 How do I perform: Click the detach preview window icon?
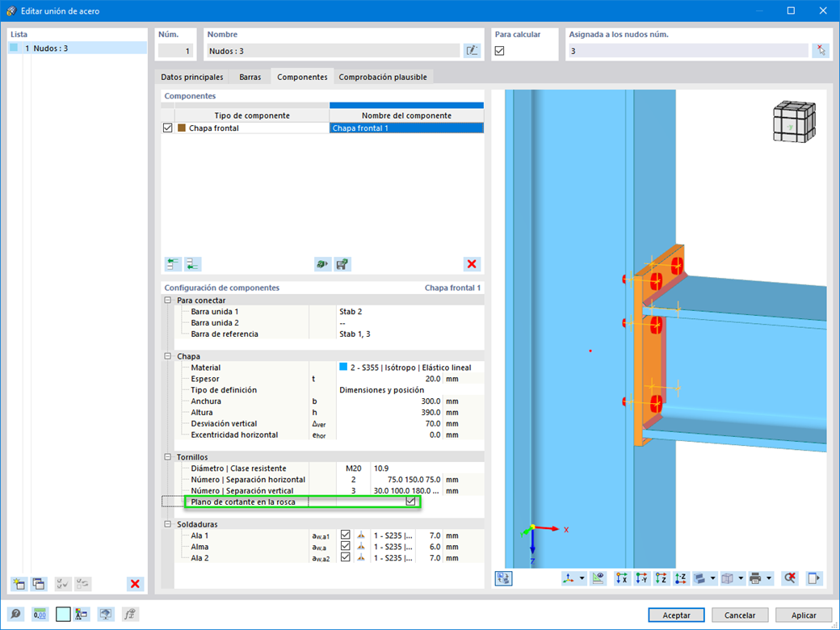pyautogui.click(x=814, y=578)
